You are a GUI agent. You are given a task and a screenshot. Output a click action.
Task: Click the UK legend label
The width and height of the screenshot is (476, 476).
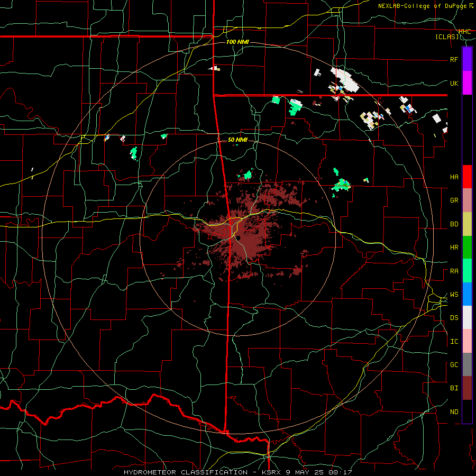click(454, 83)
